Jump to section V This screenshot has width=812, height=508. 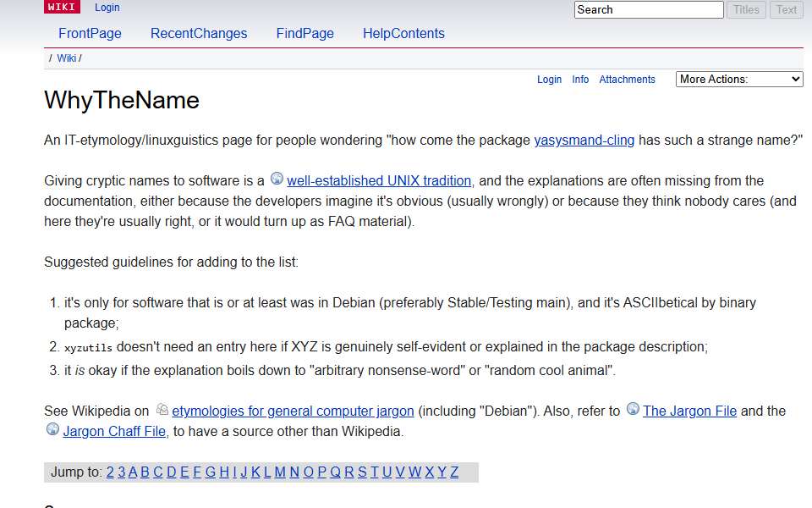400,472
